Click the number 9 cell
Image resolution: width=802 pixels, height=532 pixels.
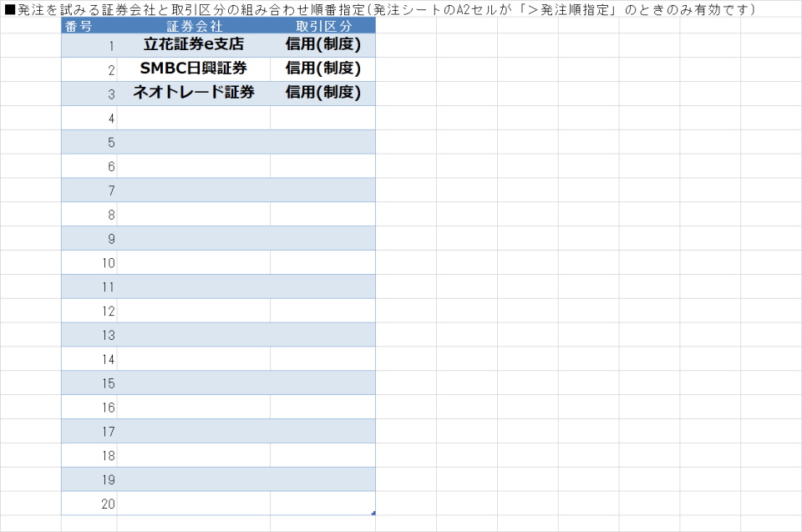point(89,238)
